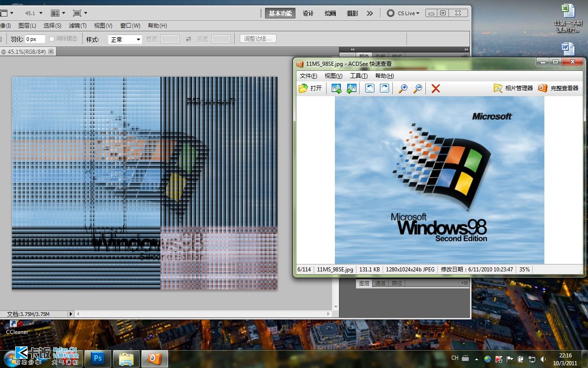The width and height of the screenshot is (588, 368).
Task: Go to next image in ACDSee
Action: click(351, 88)
